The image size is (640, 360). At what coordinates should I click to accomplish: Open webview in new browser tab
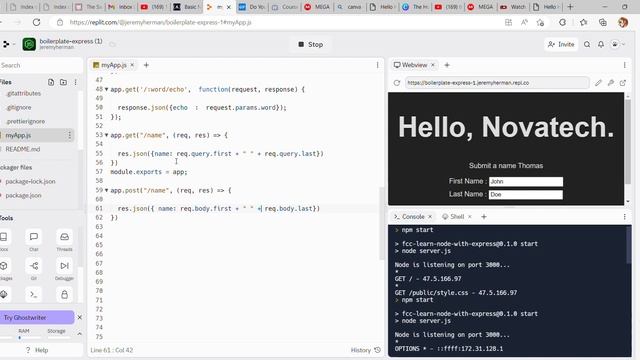pyautogui.click(x=623, y=83)
